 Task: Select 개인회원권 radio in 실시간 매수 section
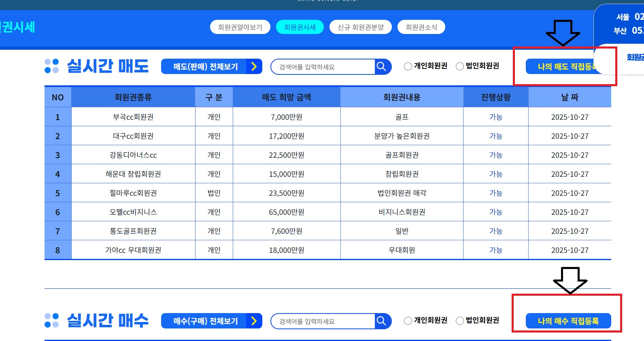point(408,321)
